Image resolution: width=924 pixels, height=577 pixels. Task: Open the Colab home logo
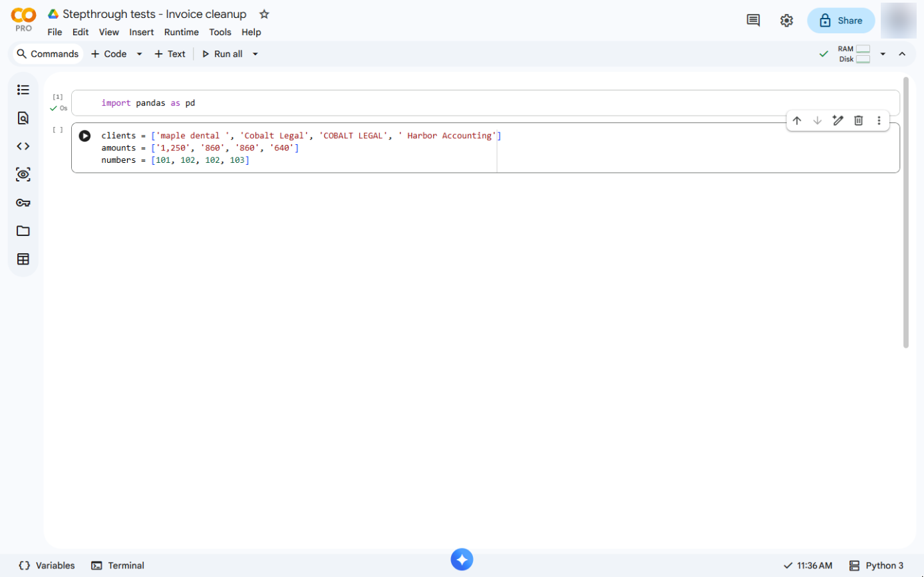(24, 15)
